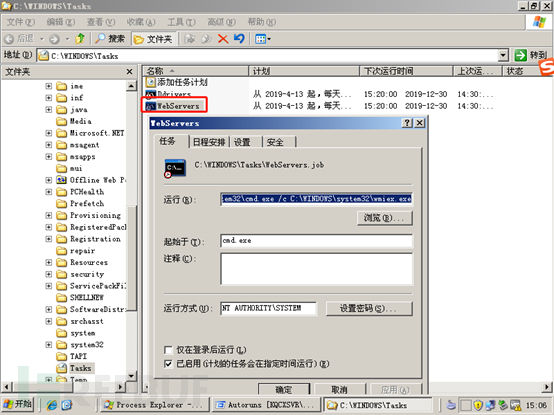This screenshot has width=554, height=415.
Task: Select the Prefetch folder in tree
Action: tap(81, 203)
